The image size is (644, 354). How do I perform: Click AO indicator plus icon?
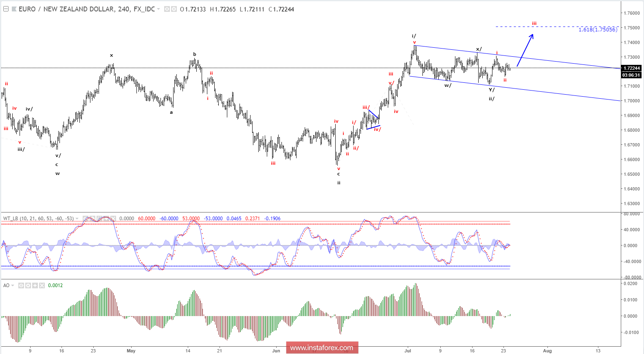[35, 285]
